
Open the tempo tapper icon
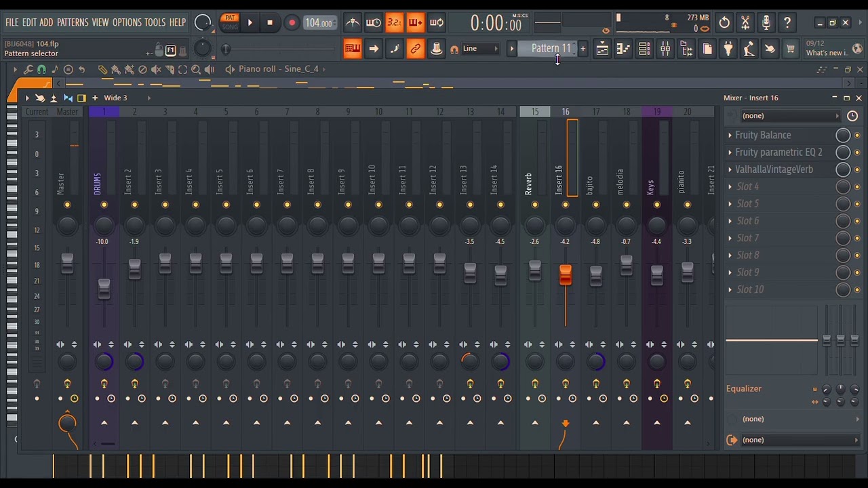[x=749, y=49]
